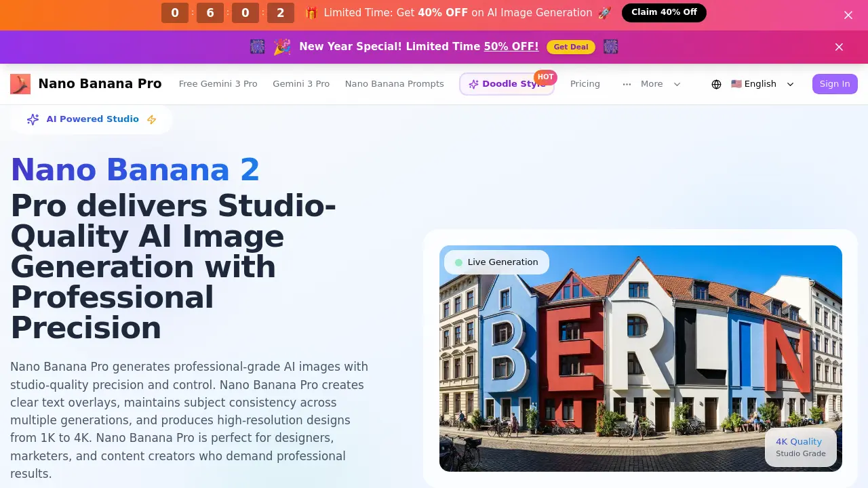The image size is (868, 488).
Task: Open the Pricing page
Action: [585, 84]
